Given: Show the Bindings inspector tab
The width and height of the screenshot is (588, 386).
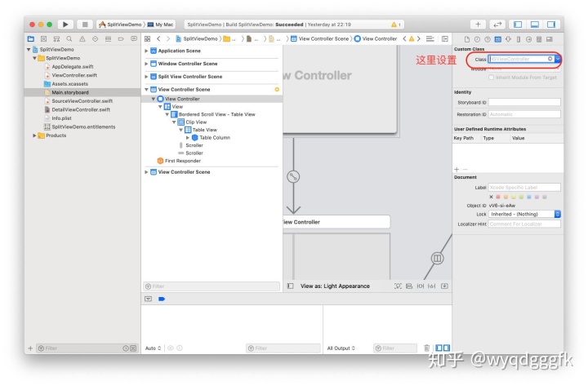Looking at the screenshot, I should coord(539,39).
